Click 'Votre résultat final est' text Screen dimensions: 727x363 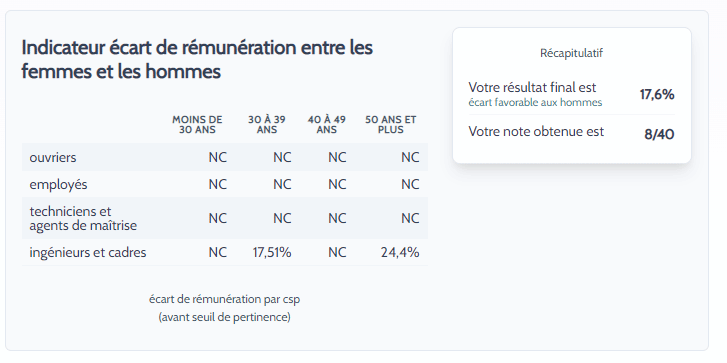[x=532, y=87]
